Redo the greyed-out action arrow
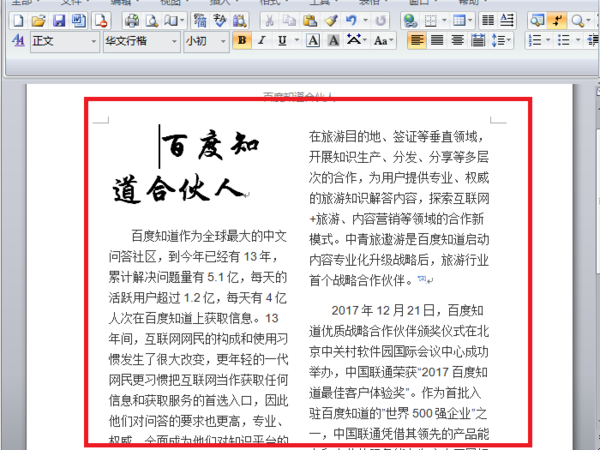 (380, 20)
